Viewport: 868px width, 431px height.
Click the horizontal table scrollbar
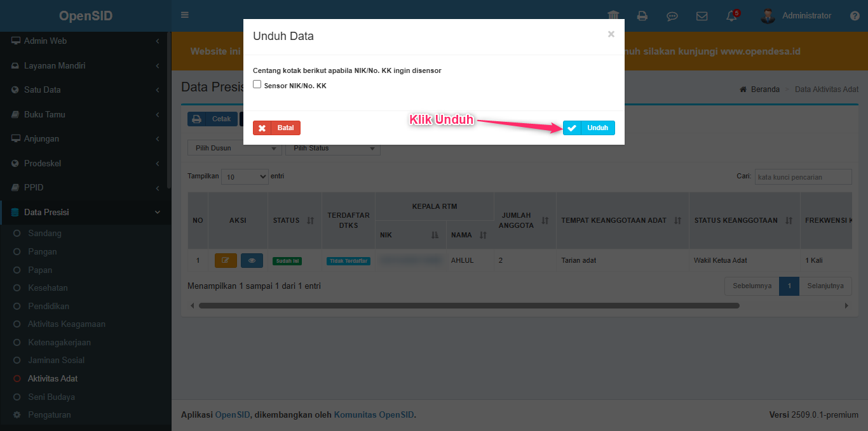tap(469, 305)
